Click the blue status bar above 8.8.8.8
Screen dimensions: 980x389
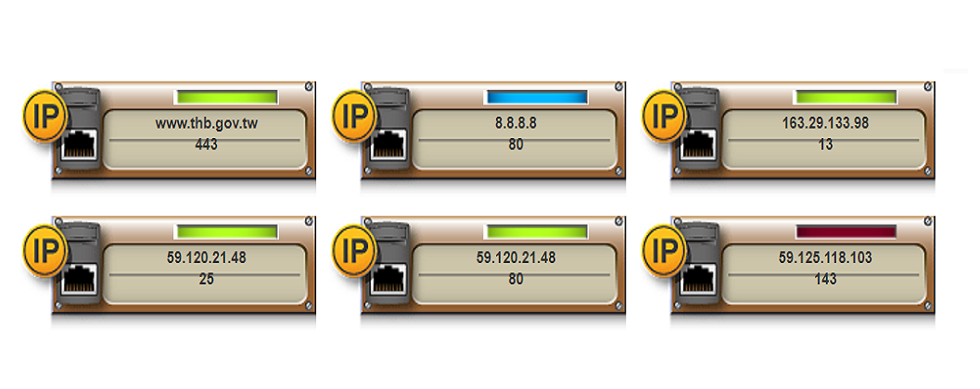point(536,96)
